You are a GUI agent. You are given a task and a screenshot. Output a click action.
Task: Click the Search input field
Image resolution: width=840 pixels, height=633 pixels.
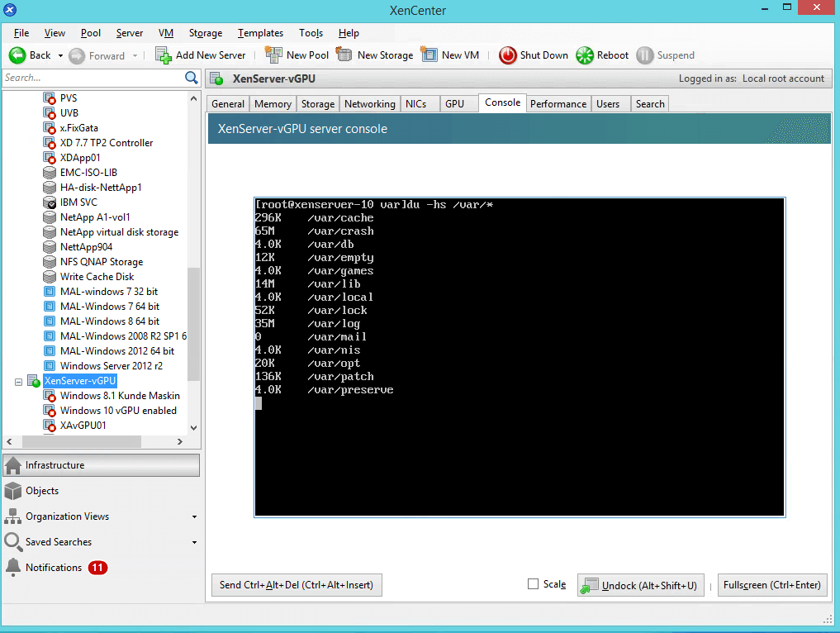93,78
